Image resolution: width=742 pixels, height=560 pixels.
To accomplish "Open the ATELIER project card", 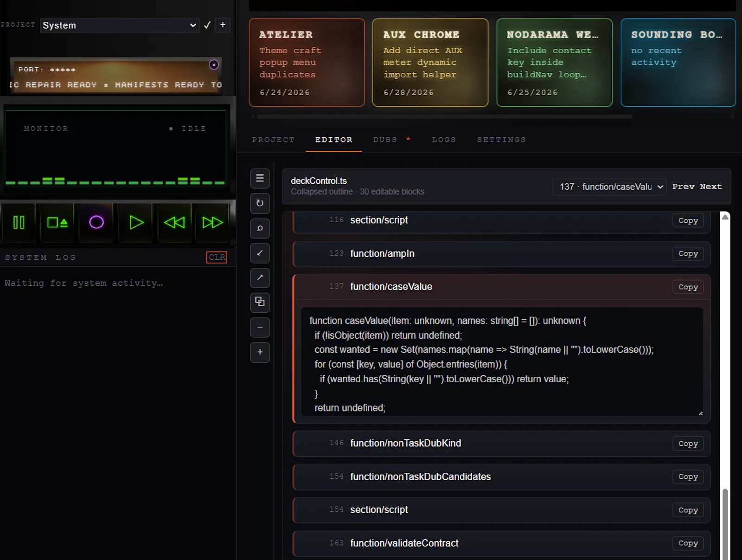I will click(x=307, y=63).
